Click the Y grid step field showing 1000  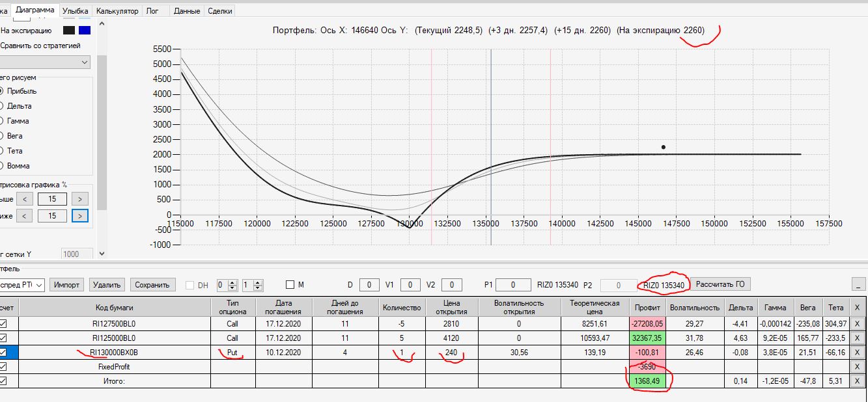pos(77,254)
